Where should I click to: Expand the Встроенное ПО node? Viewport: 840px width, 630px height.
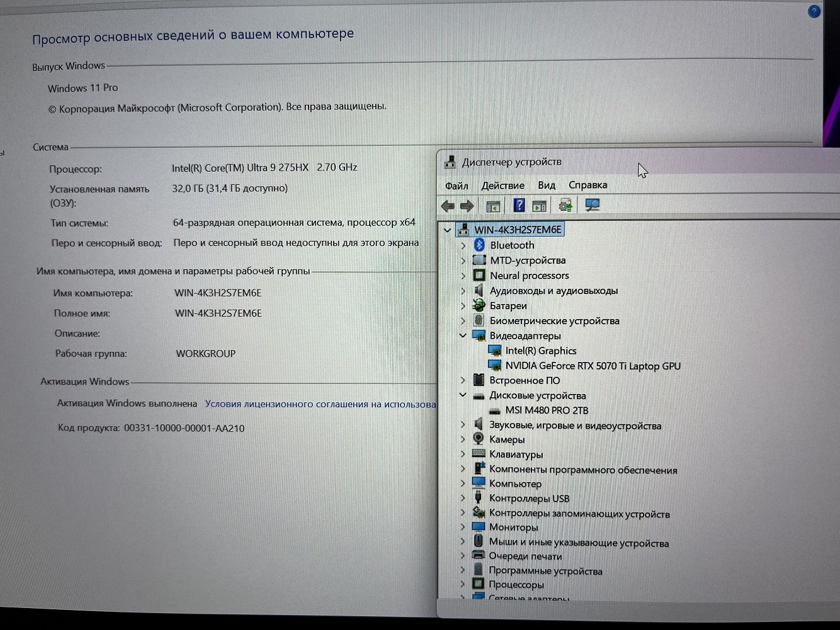(463, 380)
